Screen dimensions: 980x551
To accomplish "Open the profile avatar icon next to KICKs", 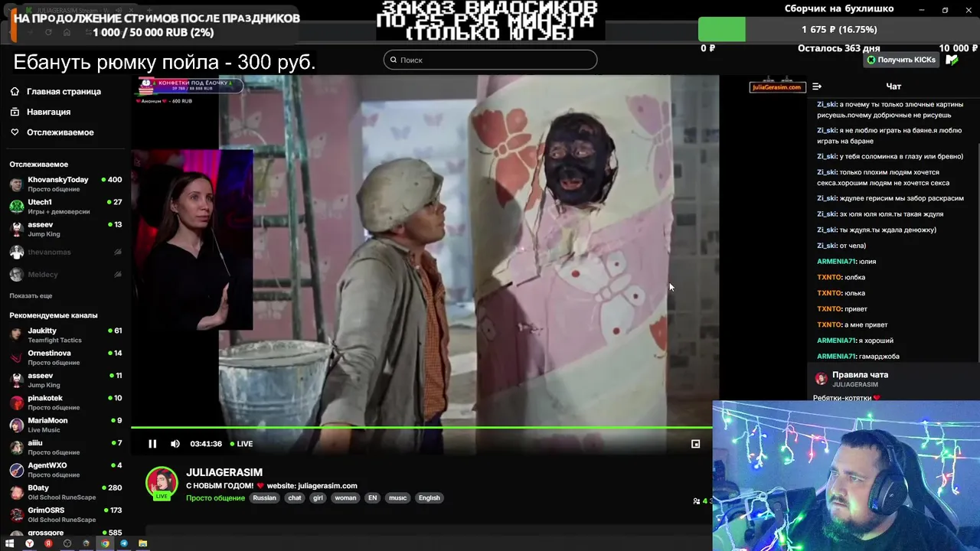I will (x=952, y=60).
